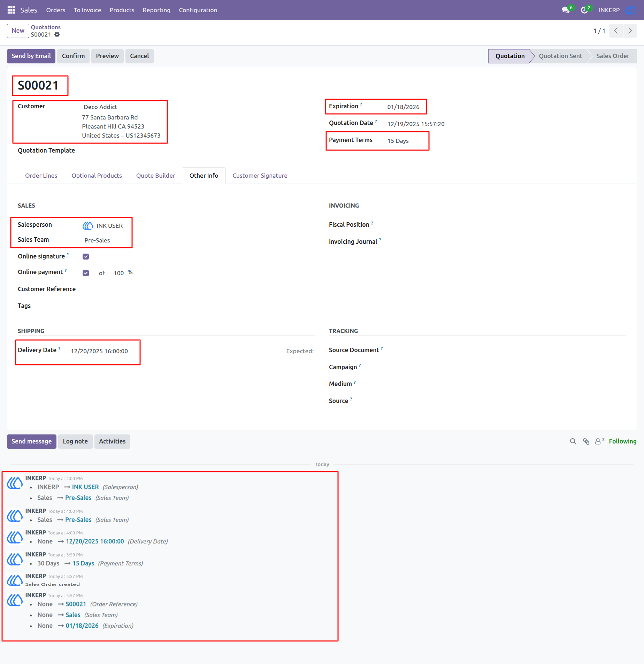Click the Following button

point(623,441)
